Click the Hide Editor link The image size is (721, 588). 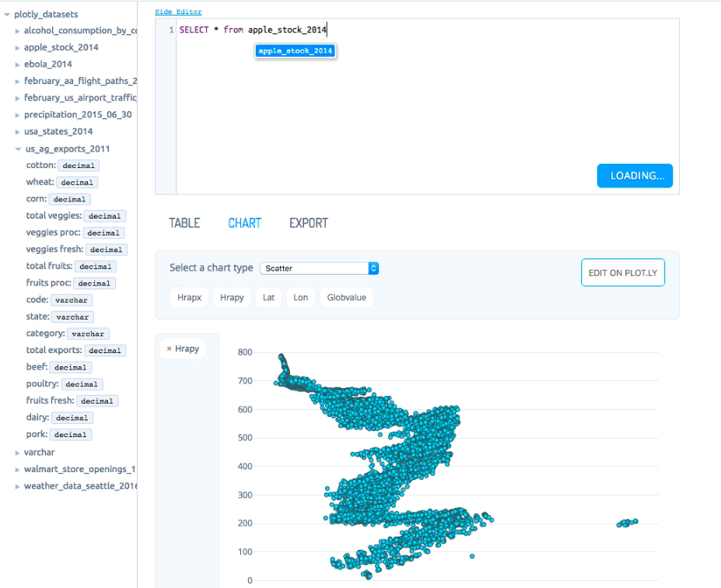tap(178, 12)
